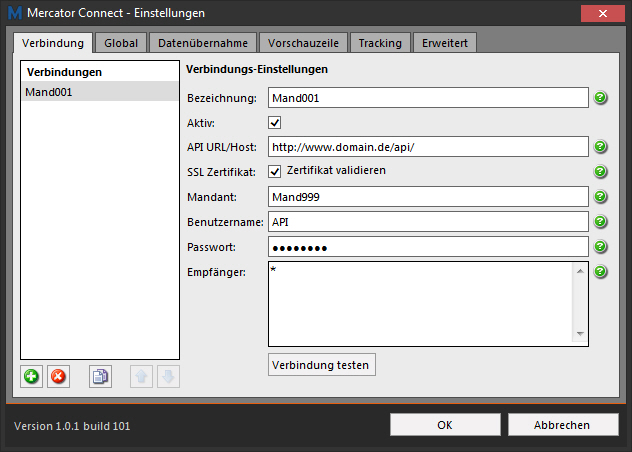
Task: Delete connection using red X icon
Action: [58, 377]
